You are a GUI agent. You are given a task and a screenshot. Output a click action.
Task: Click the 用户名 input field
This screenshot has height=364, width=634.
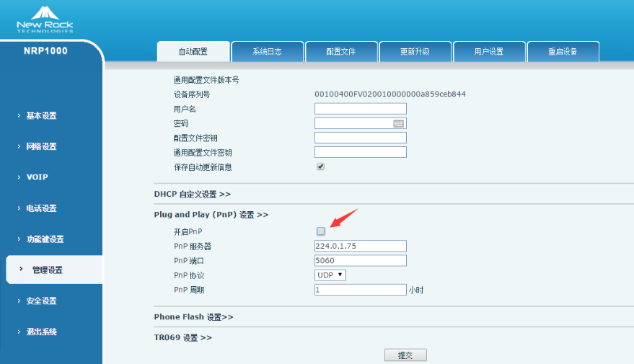point(360,109)
